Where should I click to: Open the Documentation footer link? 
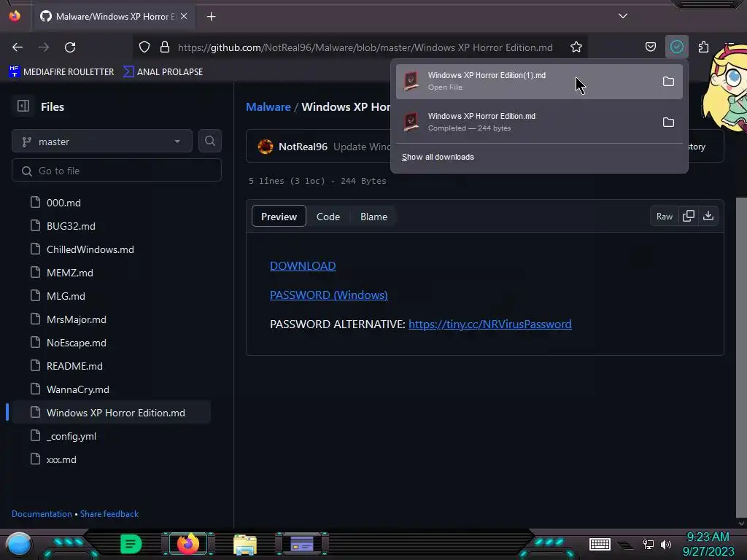pos(42,514)
